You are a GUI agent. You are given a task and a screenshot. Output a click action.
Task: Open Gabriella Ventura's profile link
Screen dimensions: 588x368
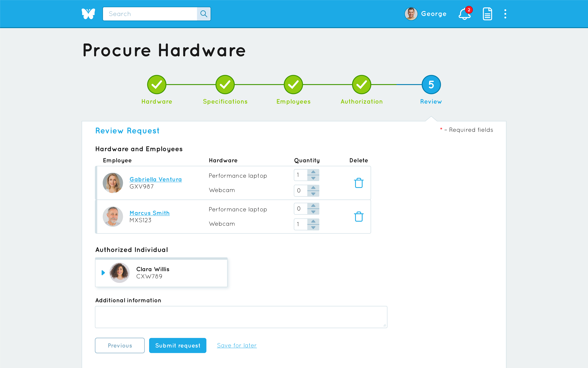click(x=156, y=179)
